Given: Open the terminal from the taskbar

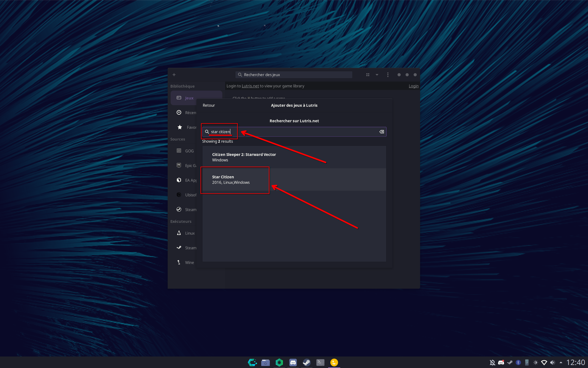Looking at the screenshot, I should (x=320, y=362).
